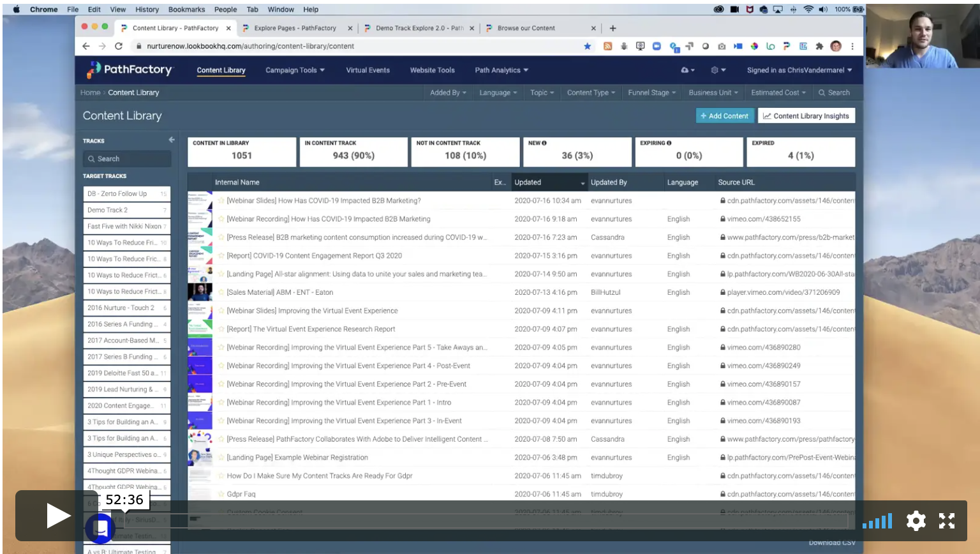Open the Content Type filter dropdown
Screen dimensions: 980x554
[x=591, y=93]
